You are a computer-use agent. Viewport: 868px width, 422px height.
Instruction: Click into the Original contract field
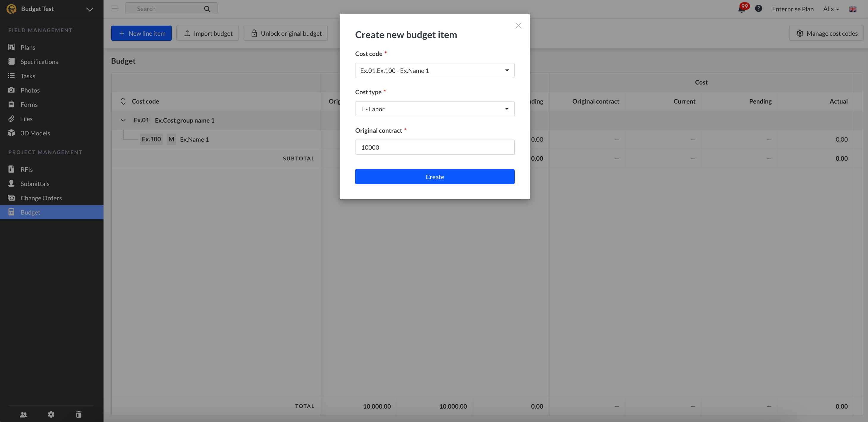[x=434, y=147]
